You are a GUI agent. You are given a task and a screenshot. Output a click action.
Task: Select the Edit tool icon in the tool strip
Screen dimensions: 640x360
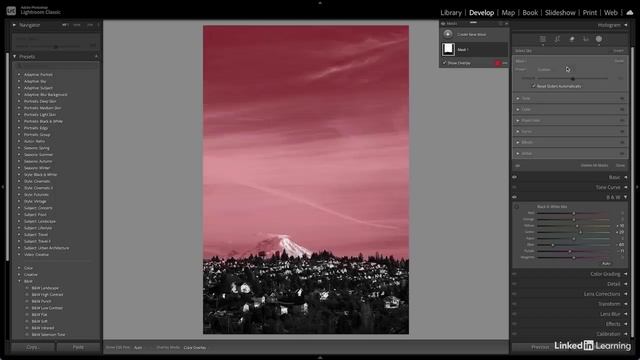[x=542, y=39]
